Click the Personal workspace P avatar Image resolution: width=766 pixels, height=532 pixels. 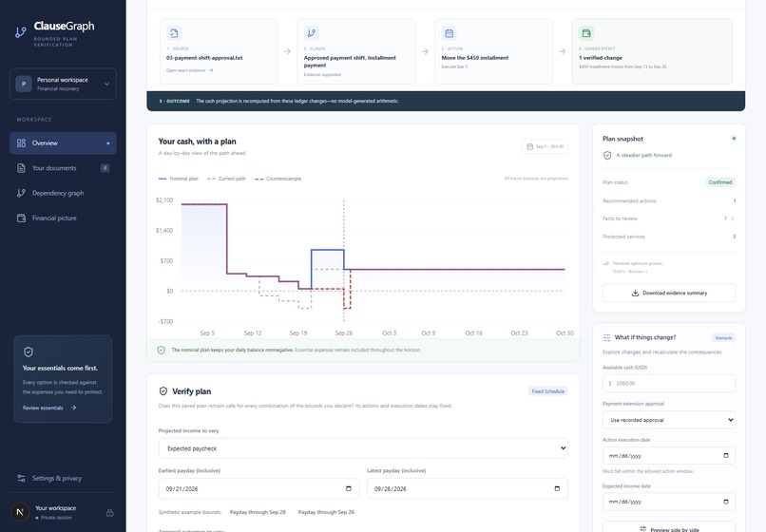point(24,84)
